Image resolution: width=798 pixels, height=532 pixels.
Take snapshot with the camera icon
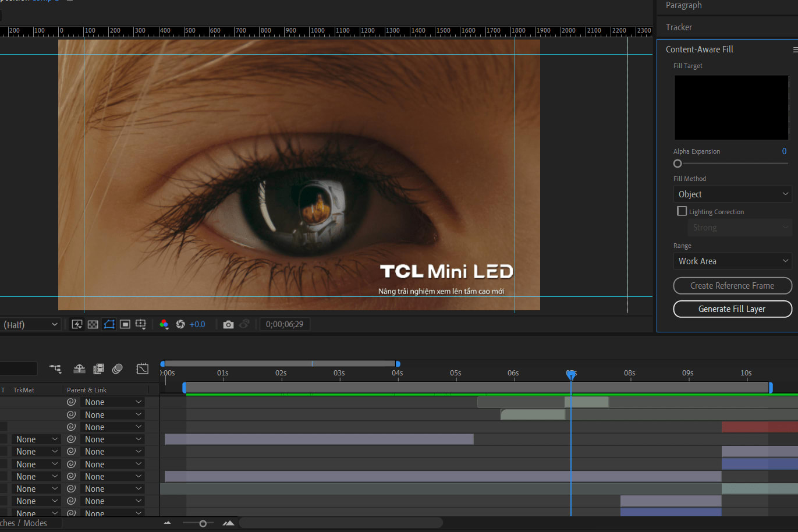click(228, 324)
